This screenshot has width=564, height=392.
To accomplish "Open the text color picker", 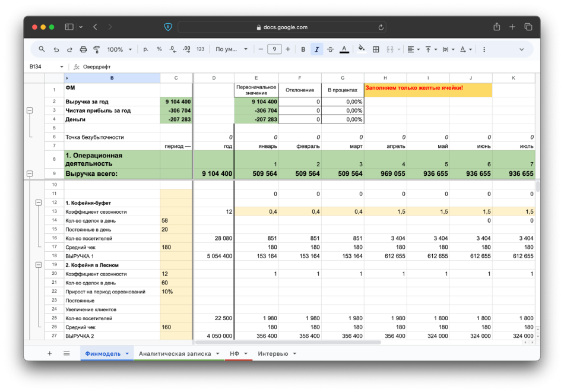I will pyautogui.click(x=344, y=49).
